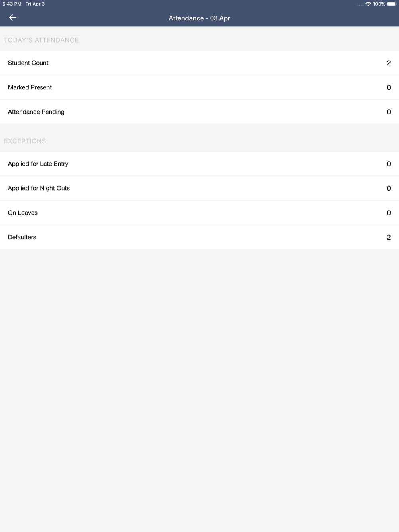The image size is (399, 532).
Task: Tap the battery indicator icon
Action: (x=391, y=4)
